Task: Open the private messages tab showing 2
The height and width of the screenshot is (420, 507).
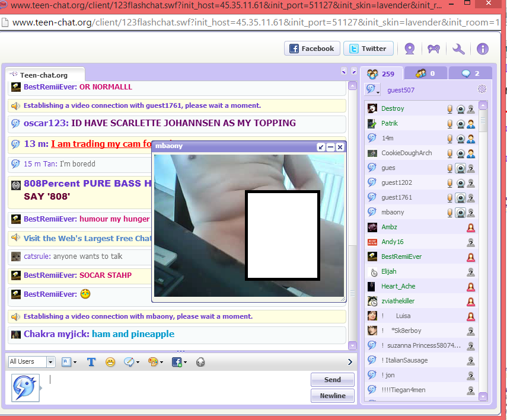Action: pos(472,73)
